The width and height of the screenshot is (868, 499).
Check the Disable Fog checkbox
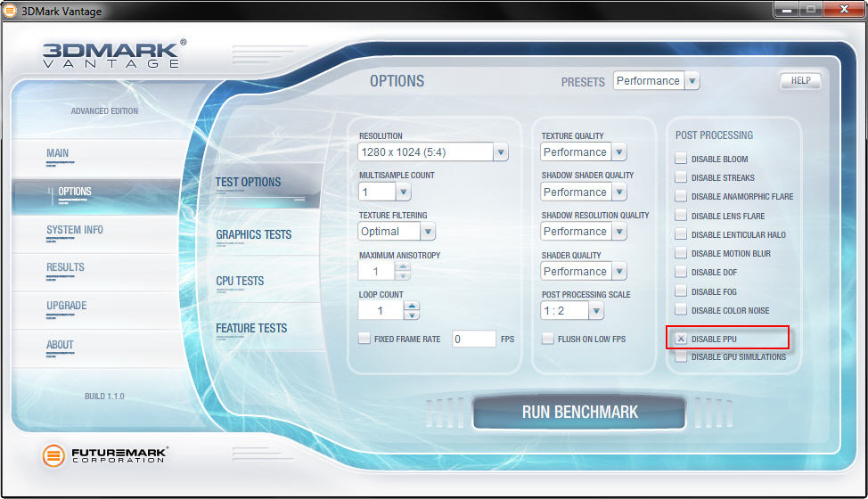681,291
